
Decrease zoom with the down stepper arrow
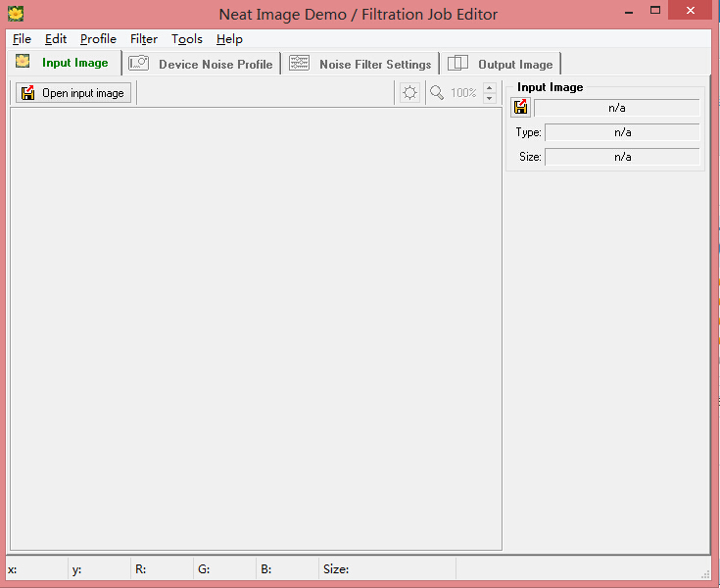[490, 98]
